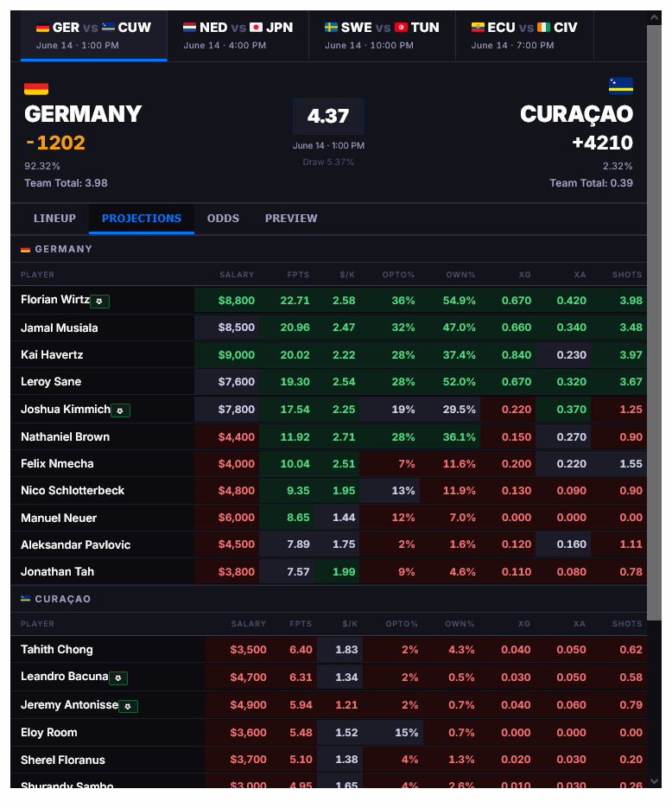Viewport: 672px width, 808px height.
Task: Select the GER vs CUW match tab
Action: click(x=94, y=35)
